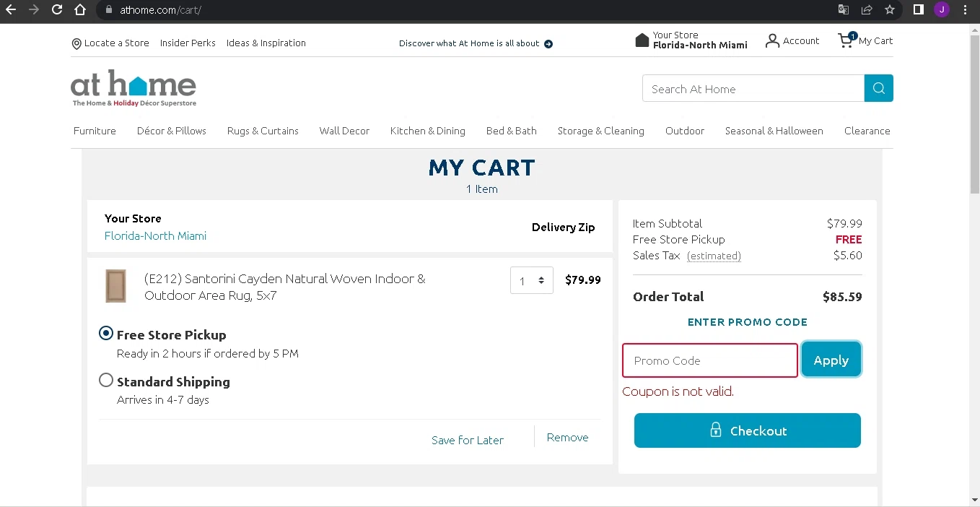Click the Coupon is not valid message

coord(678,391)
